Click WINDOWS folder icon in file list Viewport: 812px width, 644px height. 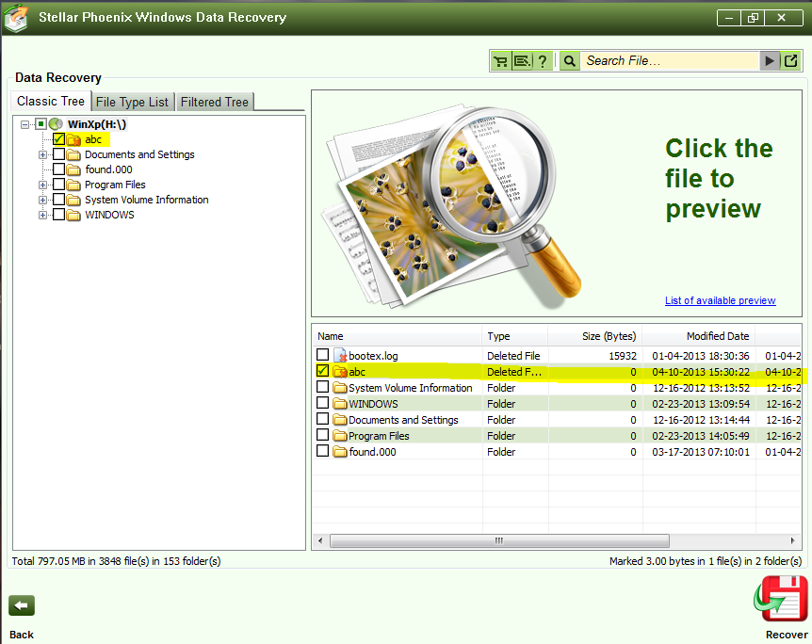click(x=340, y=404)
